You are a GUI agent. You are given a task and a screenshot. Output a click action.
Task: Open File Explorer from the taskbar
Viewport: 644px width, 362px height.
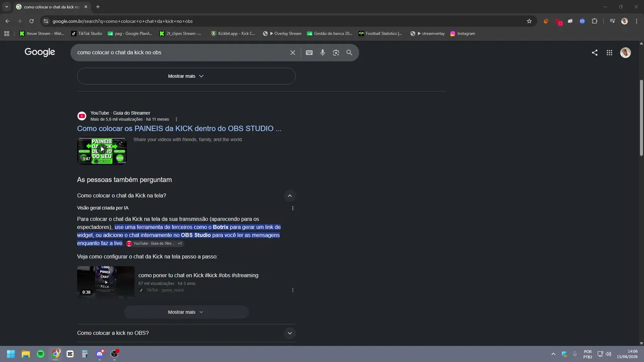click(26, 354)
